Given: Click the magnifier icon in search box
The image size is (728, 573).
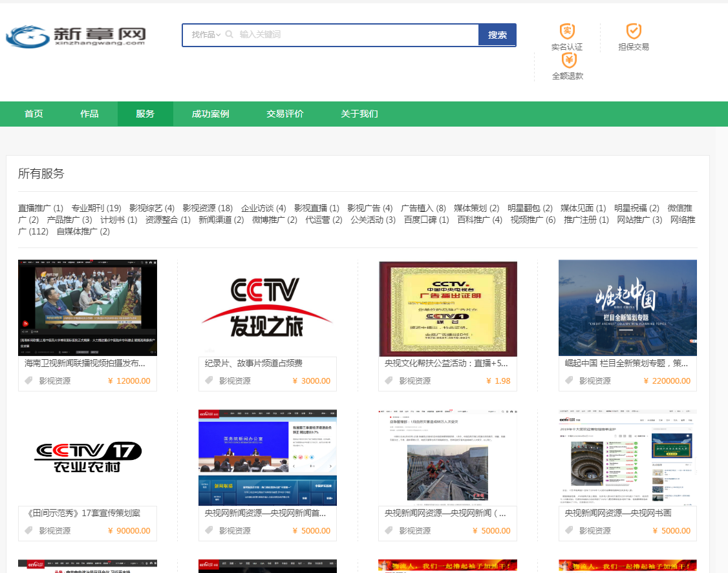Looking at the screenshot, I should [229, 34].
